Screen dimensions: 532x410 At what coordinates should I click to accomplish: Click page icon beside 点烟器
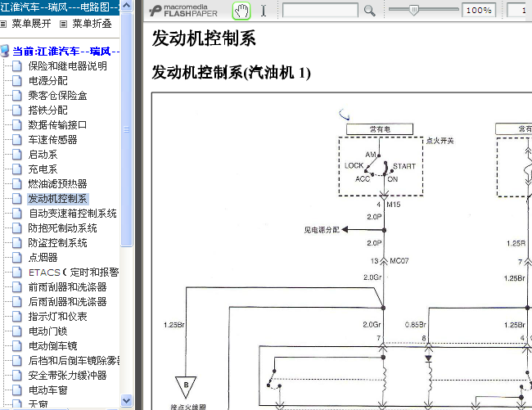point(18,258)
